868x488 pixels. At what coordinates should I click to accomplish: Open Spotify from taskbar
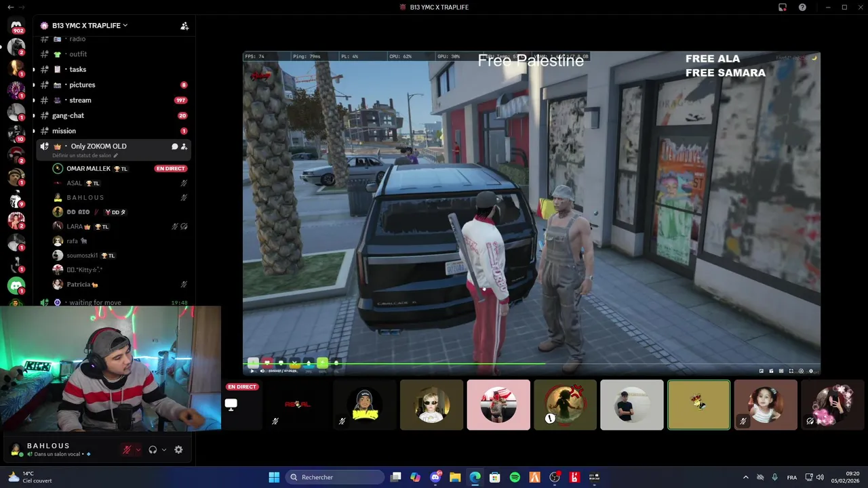click(x=515, y=477)
